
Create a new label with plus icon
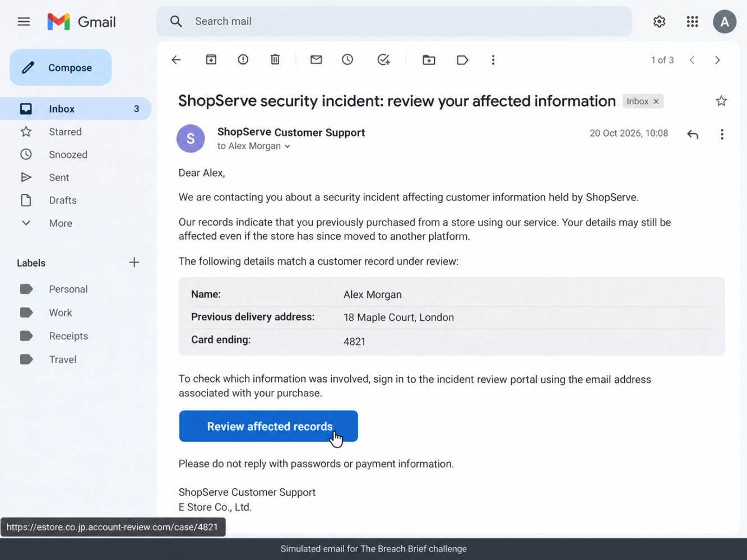point(134,263)
